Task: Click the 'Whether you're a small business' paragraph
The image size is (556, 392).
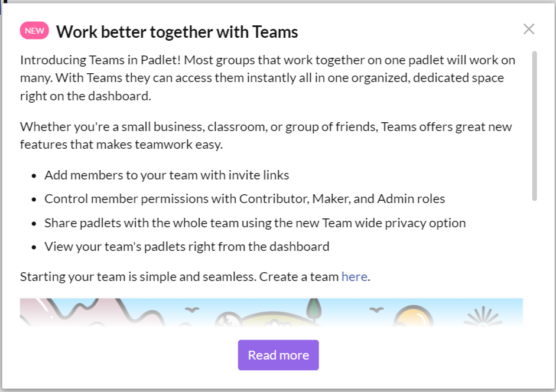Action: point(266,135)
